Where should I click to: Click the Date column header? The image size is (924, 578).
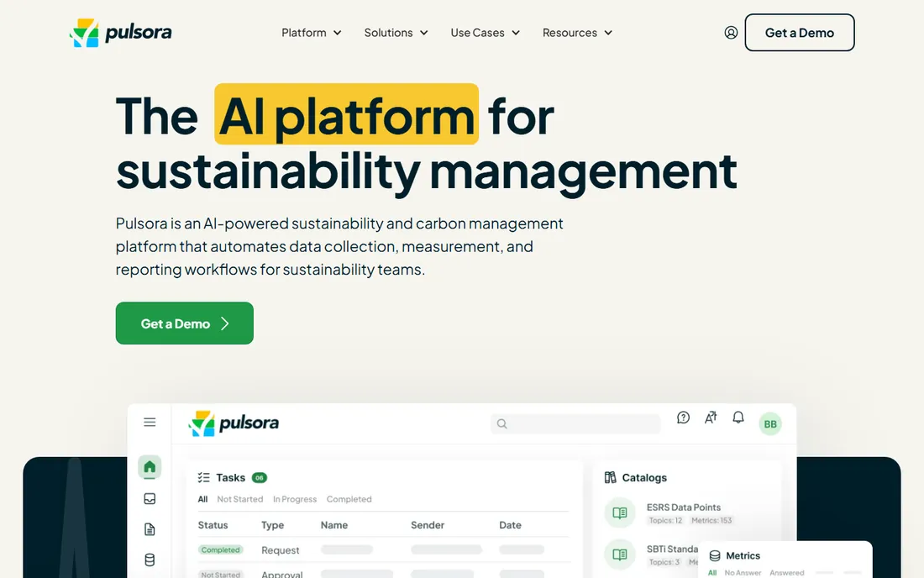511,525
